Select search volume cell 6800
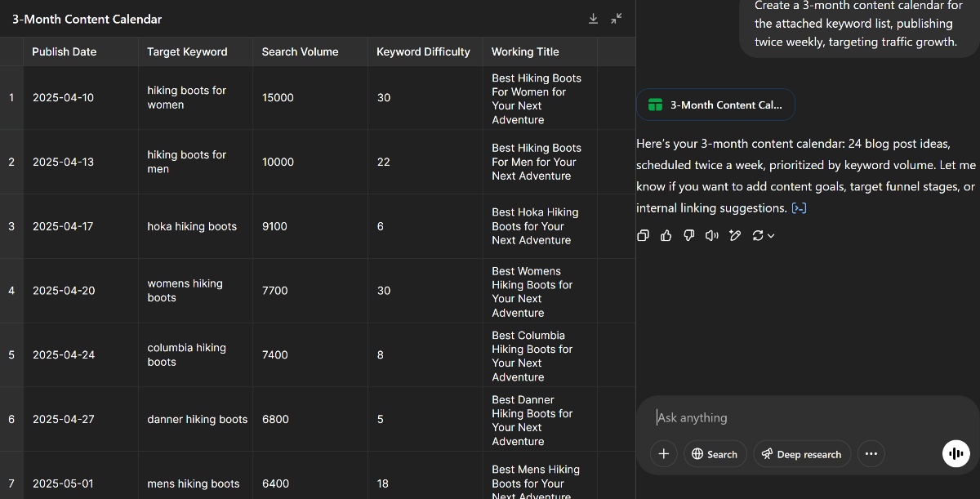This screenshot has height=499, width=980. click(310, 419)
